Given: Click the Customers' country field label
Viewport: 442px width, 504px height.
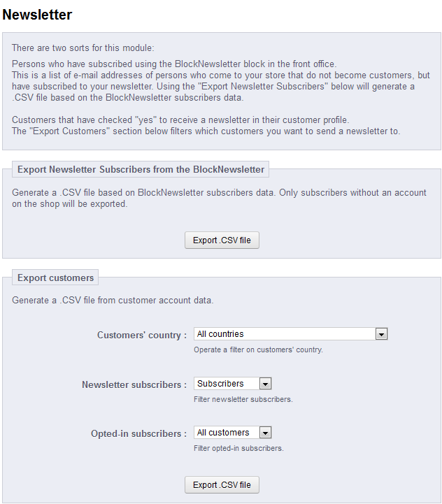Looking at the screenshot, I should coord(142,336).
